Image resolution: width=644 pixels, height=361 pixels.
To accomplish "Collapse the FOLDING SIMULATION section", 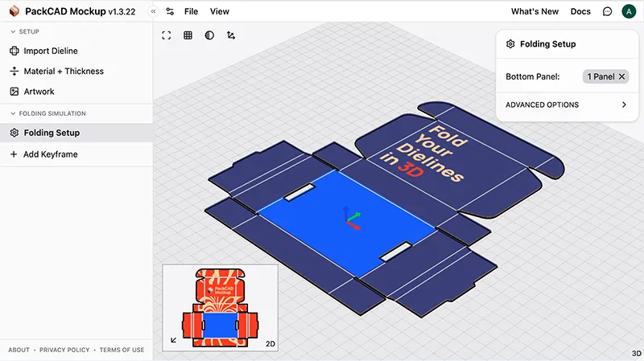I will tap(48, 113).
